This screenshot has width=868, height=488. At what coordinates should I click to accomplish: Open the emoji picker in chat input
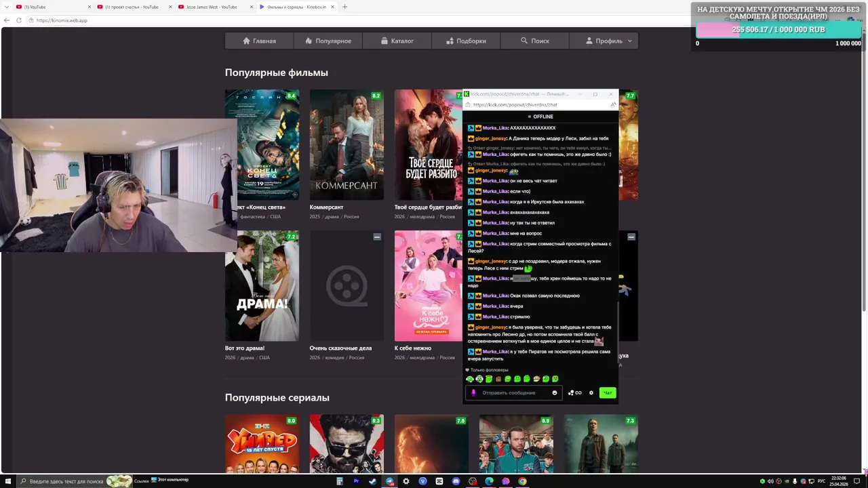coord(555,392)
